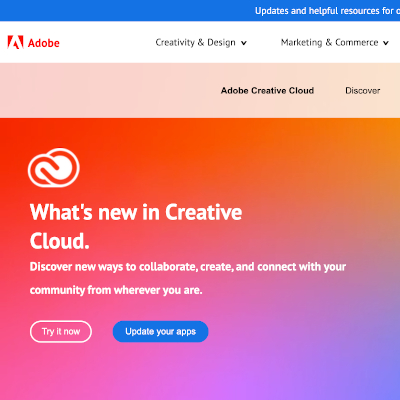
Task: Open the Marketing & Commerce menu
Action: [335, 43]
